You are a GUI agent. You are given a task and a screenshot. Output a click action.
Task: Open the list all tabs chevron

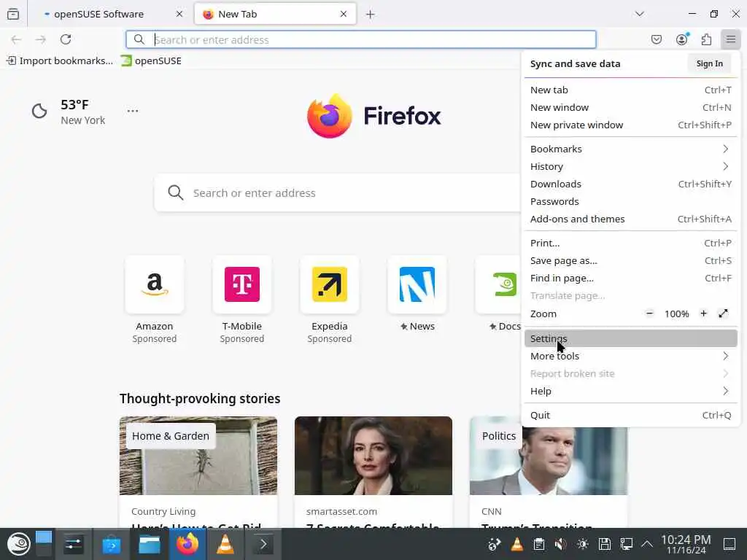click(x=639, y=15)
